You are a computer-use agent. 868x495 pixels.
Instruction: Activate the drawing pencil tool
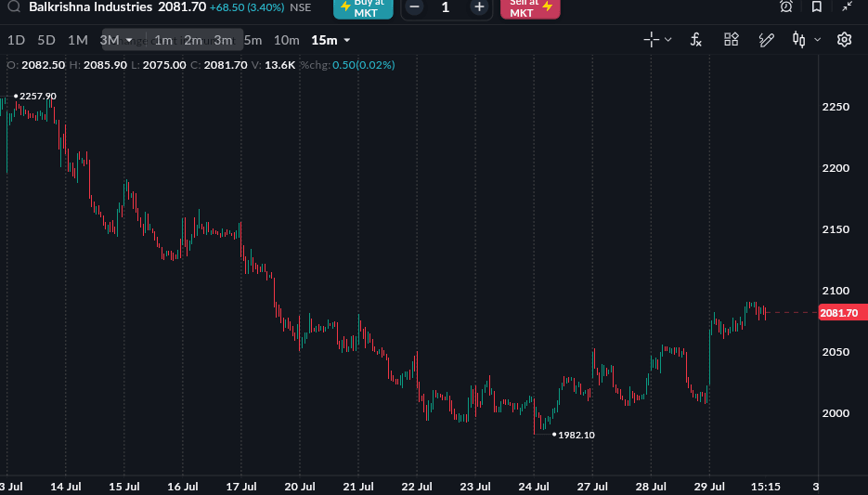point(766,40)
